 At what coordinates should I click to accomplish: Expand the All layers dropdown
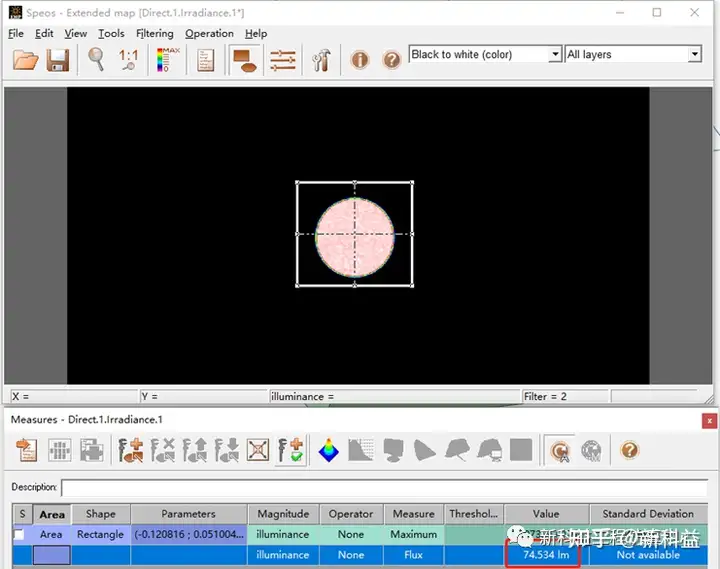pos(695,54)
